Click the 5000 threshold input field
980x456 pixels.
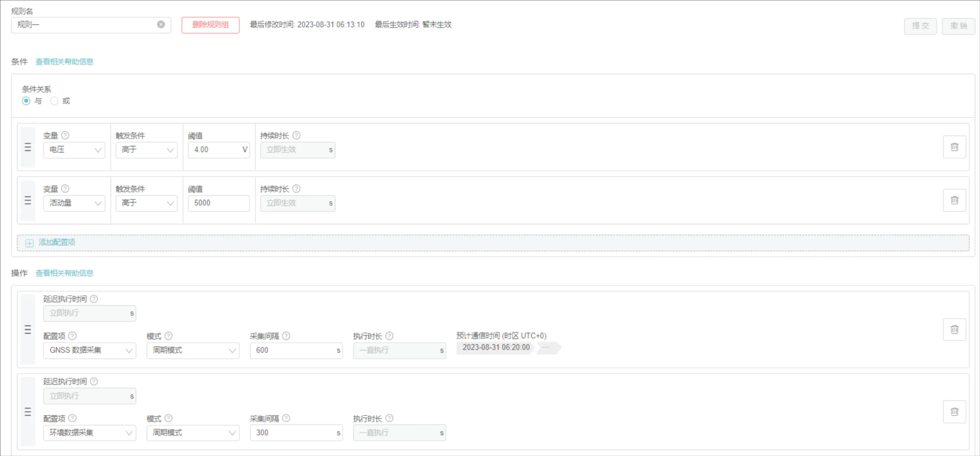[218, 203]
